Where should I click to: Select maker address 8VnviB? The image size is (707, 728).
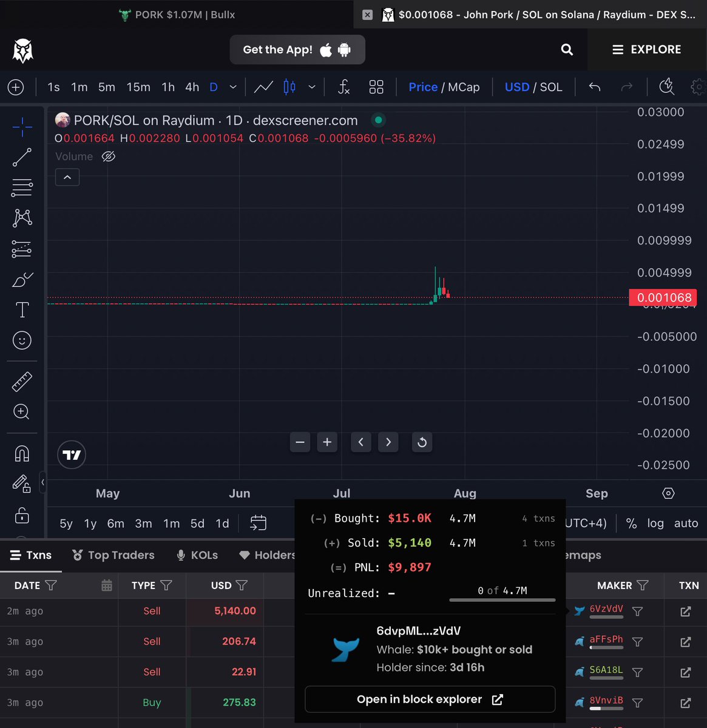pyautogui.click(x=606, y=700)
